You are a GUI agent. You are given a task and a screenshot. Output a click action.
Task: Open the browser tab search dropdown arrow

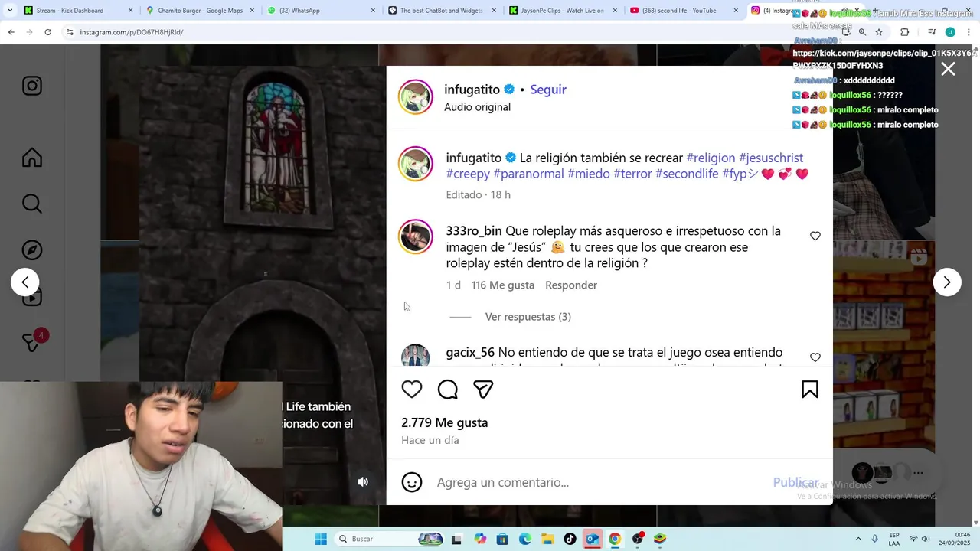(9, 11)
